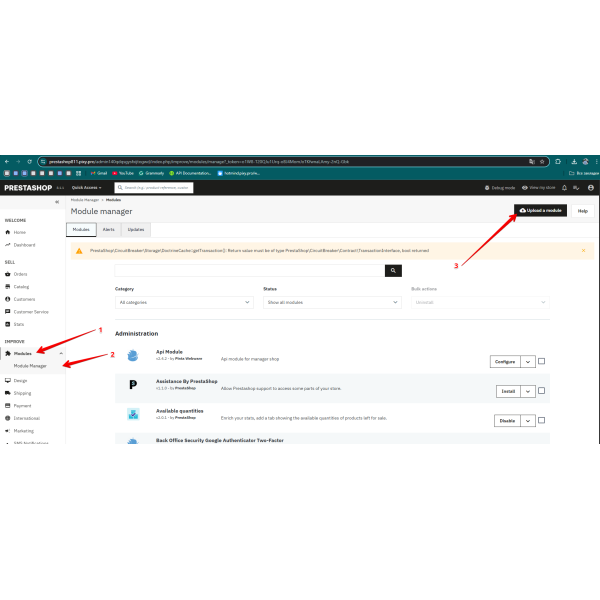This screenshot has width=600, height=600.
Task: Open the Quick Access dropdown
Action: point(86,188)
